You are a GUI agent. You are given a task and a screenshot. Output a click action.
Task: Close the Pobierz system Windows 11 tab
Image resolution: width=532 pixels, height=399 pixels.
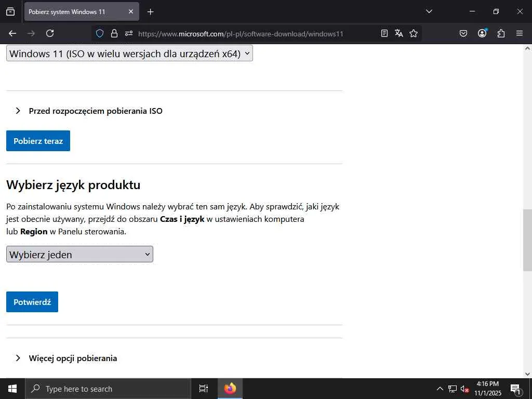(x=131, y=11)
